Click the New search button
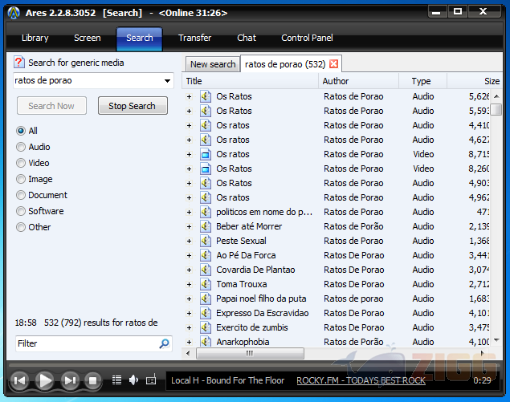Image resolution: width=510 pixels, height=402 pixels. point(213,64)
